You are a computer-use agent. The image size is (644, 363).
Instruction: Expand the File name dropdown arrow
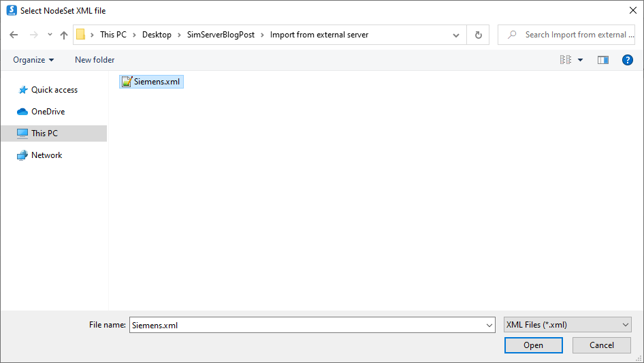[x=489, y=326]
